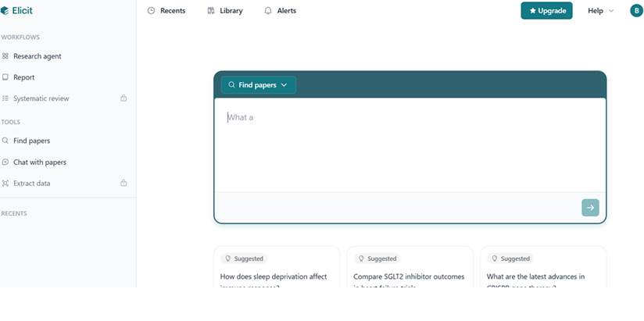Click the Report book icon
The width and height of the screenshot is (644, 321).
[x=5, y=77]
